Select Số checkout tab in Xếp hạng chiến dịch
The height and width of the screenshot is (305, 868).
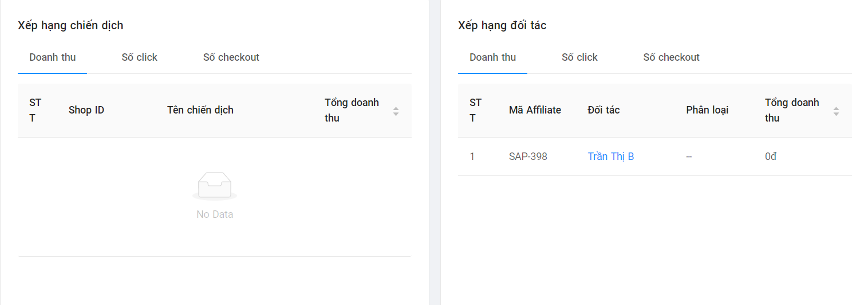(x=231, y=57)
